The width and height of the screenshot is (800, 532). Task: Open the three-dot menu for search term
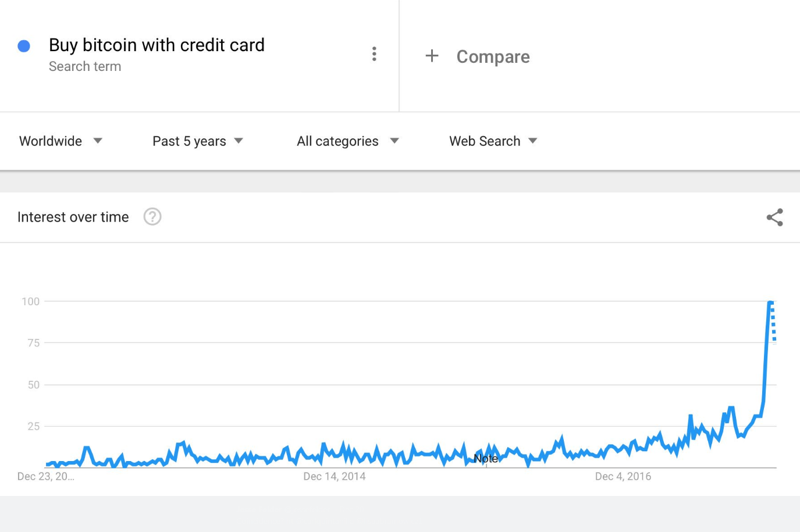(374, 54)
